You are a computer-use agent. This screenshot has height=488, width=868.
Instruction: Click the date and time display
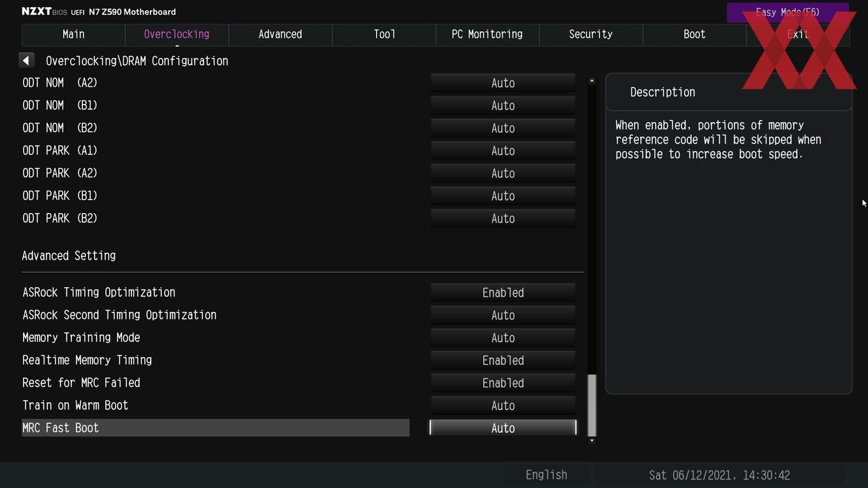pyautogui.click(x=719, y=475)
